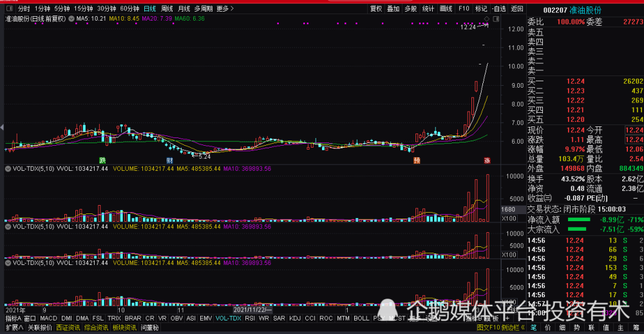The height and width of the screenshot is (334, 644).
Task: Select the 15分钟 period
Action: (x=83, y=8)
